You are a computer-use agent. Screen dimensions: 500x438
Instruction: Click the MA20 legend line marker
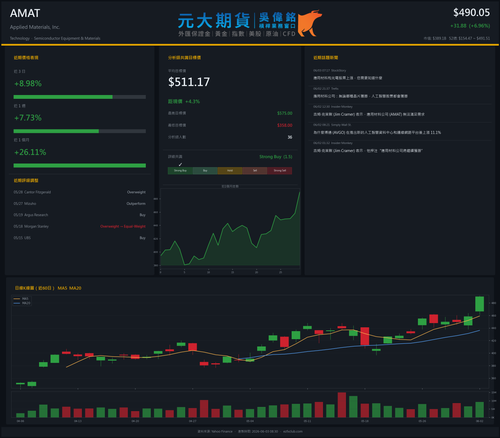(16, 303)
